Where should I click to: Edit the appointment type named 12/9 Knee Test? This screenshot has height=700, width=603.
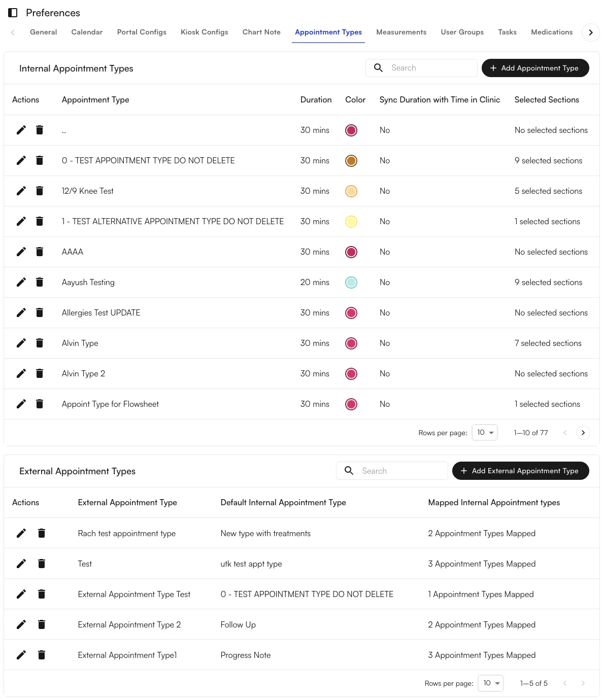21,191
